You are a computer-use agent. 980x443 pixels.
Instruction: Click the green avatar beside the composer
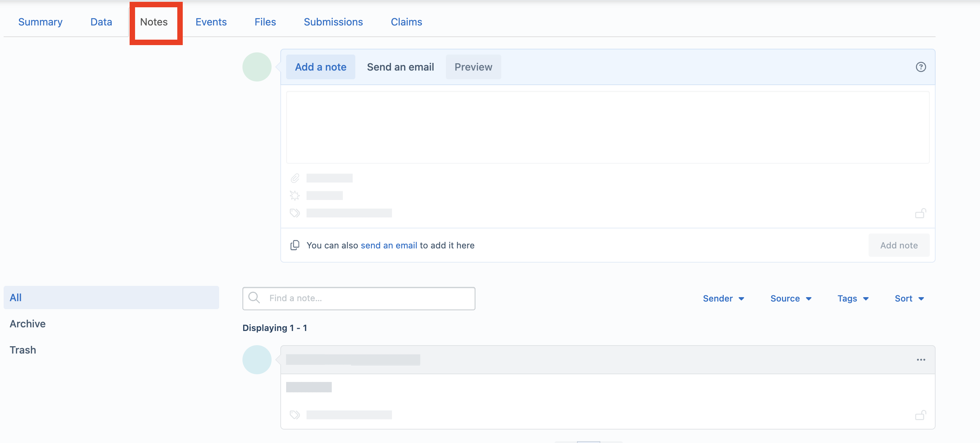[257, 67]
